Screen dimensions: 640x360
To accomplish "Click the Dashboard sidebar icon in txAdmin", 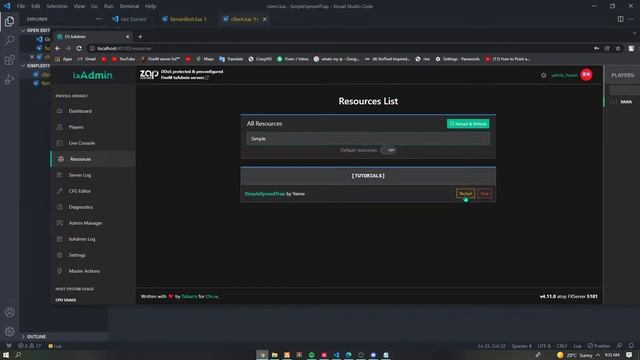I will (60, 111).
